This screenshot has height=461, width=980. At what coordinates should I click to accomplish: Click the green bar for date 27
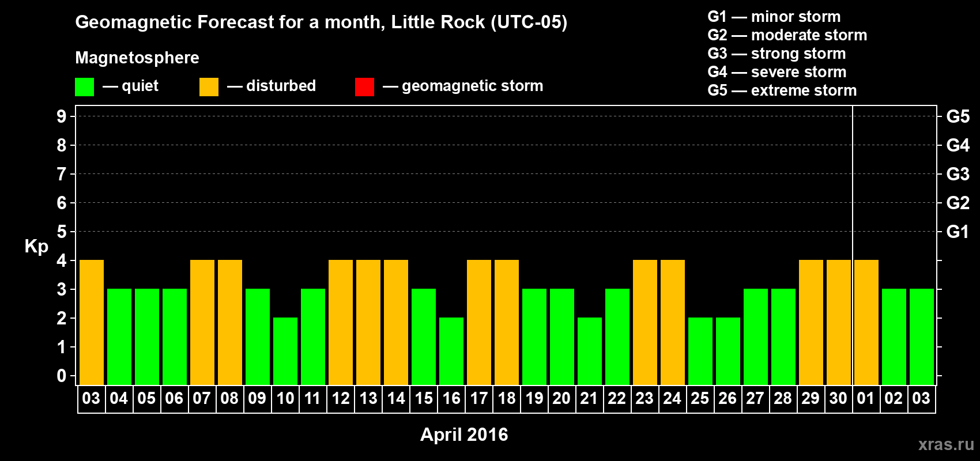point(756,337)
